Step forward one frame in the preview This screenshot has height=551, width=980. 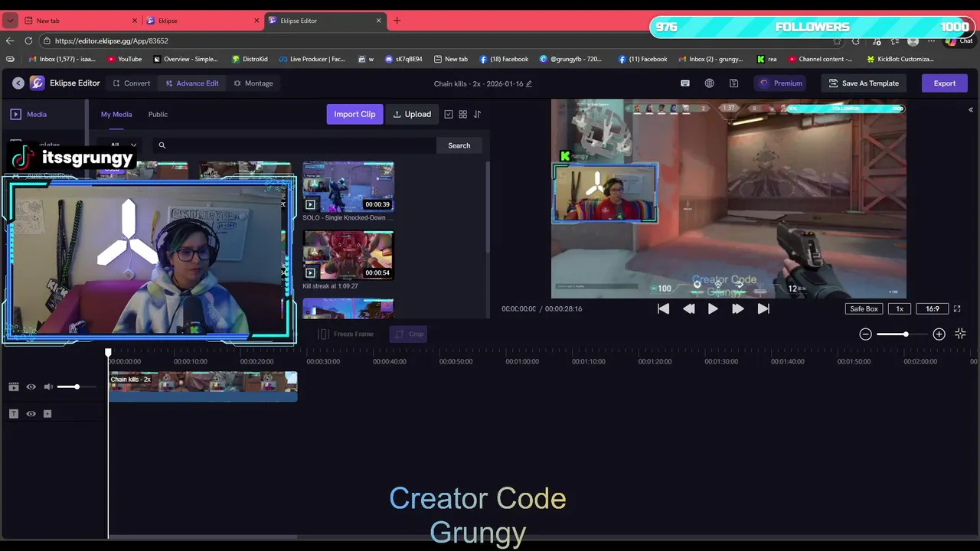point(737,308)
